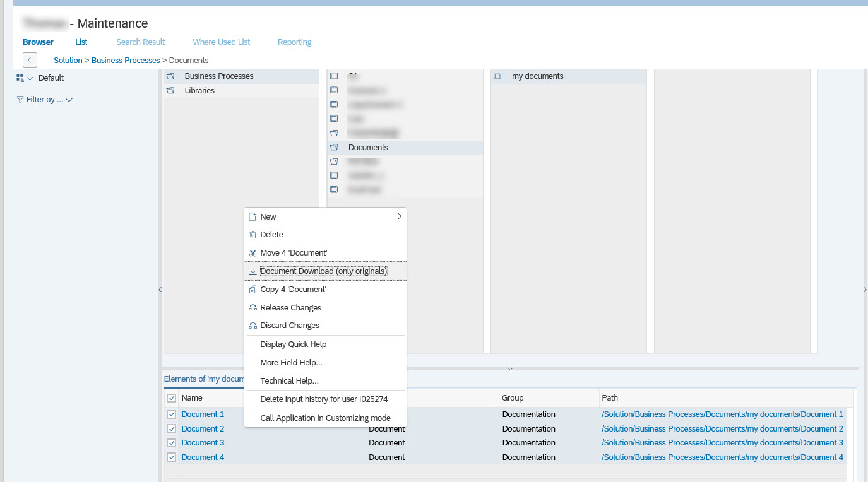Open the Document 2 name link
This screenshot has width=868, height=482.
coord(203,429)
